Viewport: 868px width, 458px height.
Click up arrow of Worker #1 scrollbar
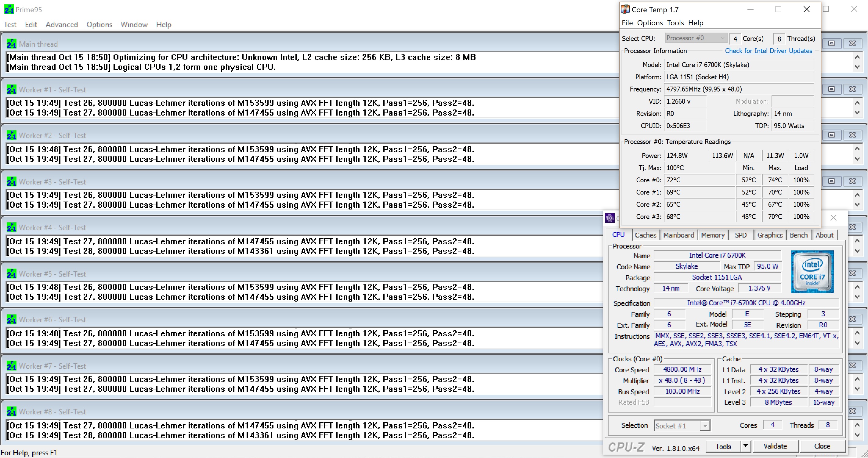click(x=857, y=103)
